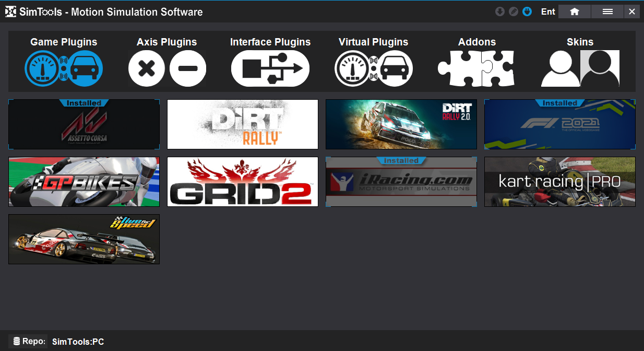This screenshot has width=644, height=351.
Task: Click the blue plug icon in title bar
Action: [527, 11]
